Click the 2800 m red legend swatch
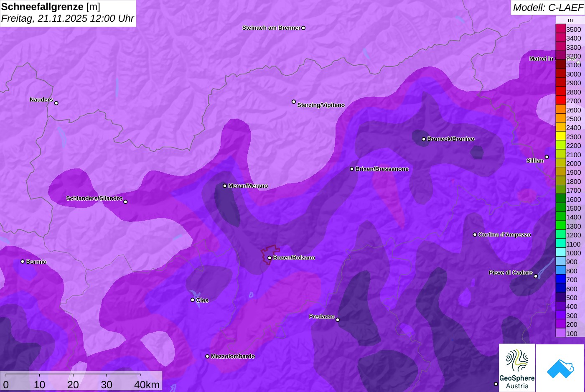This screenshot has height=392, width=585. (560, 92)
